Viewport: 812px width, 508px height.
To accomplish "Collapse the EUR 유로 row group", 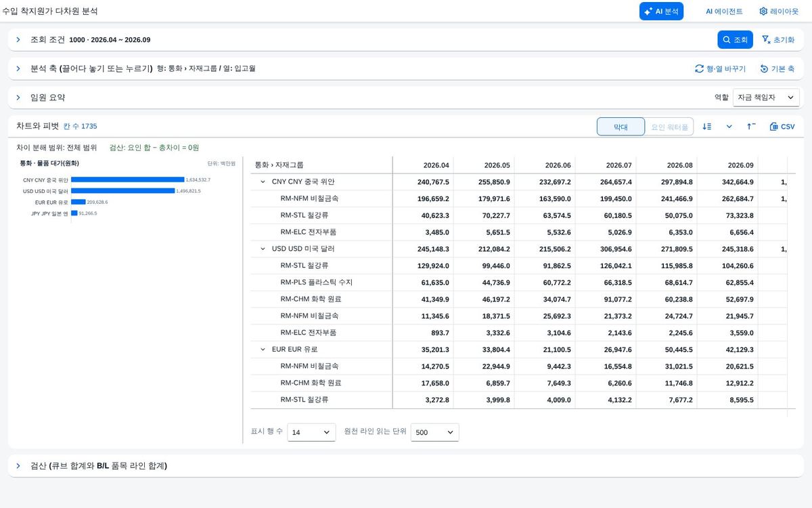I will coord(263,350).
